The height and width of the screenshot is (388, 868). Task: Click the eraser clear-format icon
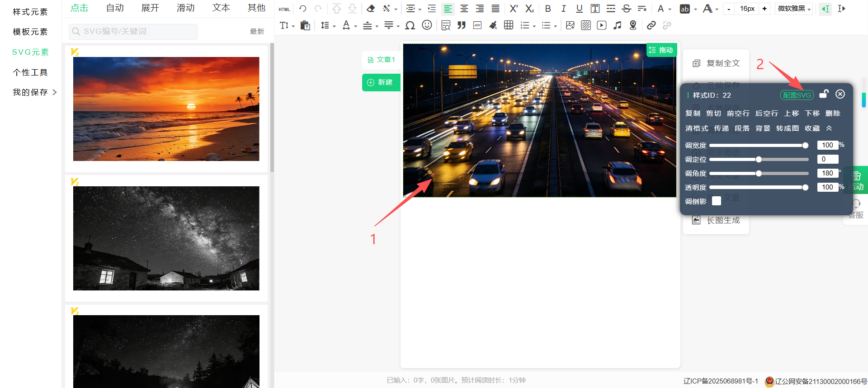pyautogui.click(x=371, y=9)
